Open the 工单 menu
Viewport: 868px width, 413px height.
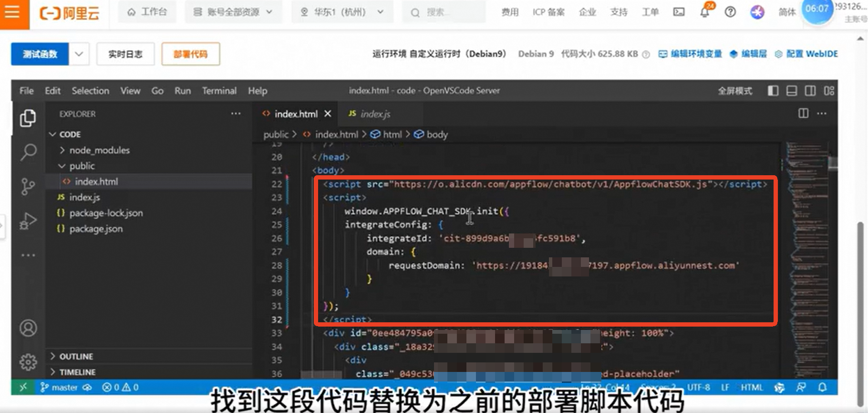[x=650, y=12]
